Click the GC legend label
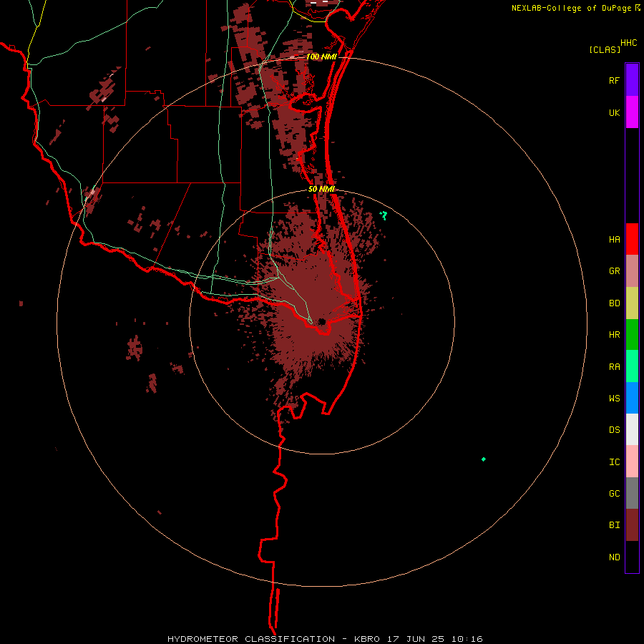 (614, 494)
